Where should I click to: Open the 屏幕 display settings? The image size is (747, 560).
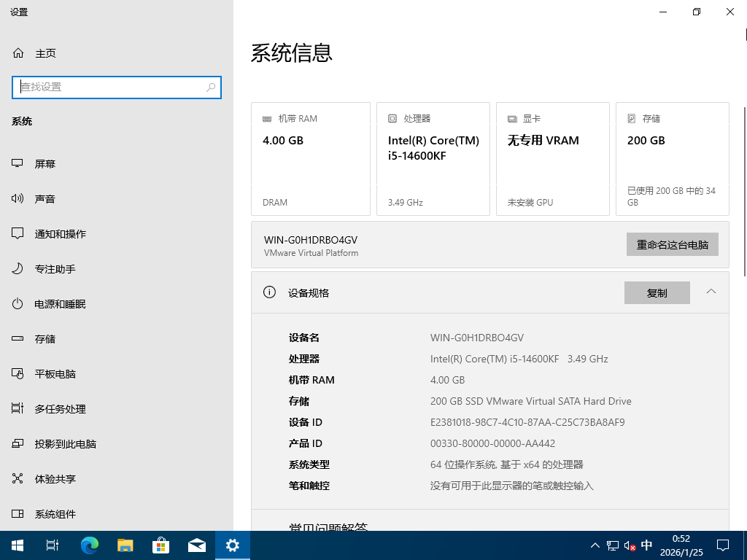click(x=45, y=163)
